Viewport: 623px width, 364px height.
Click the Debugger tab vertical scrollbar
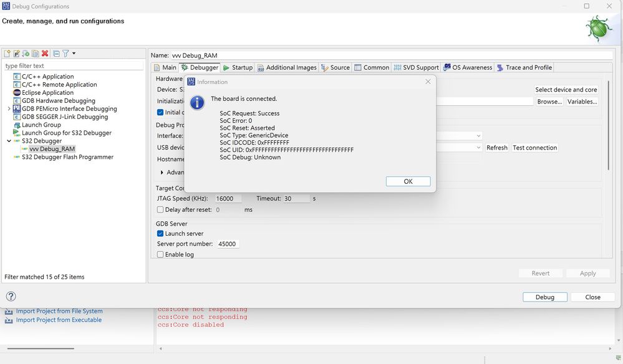(608, 127)
